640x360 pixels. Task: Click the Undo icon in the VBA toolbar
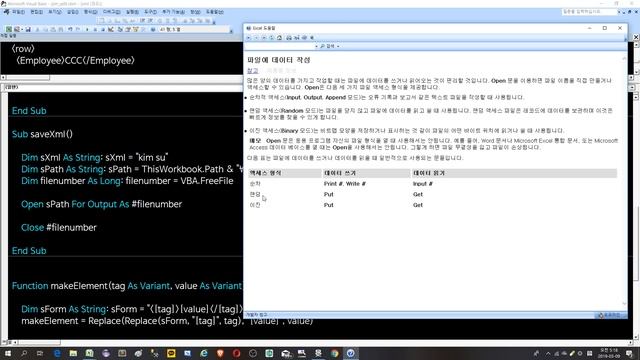(70, 29)
